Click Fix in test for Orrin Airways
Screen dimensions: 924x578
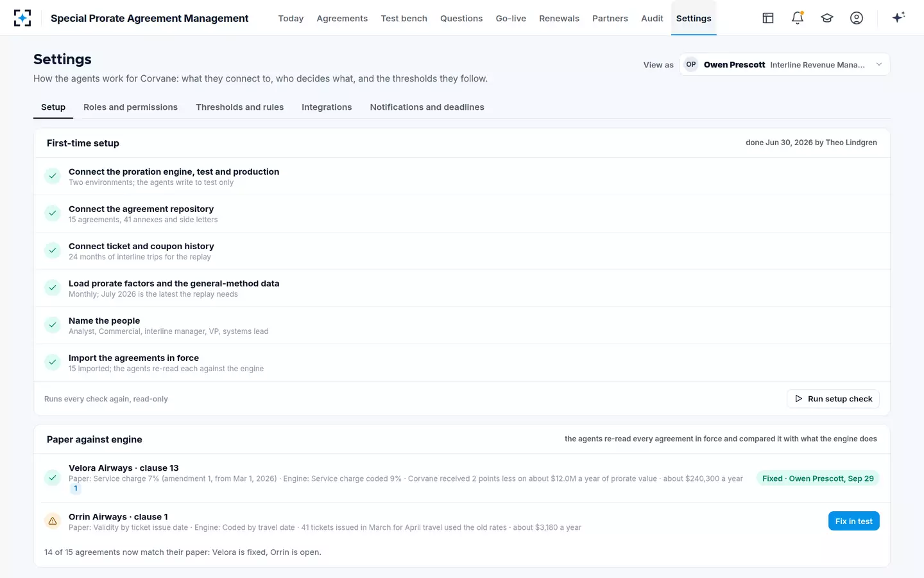click(x=853, y=521)
